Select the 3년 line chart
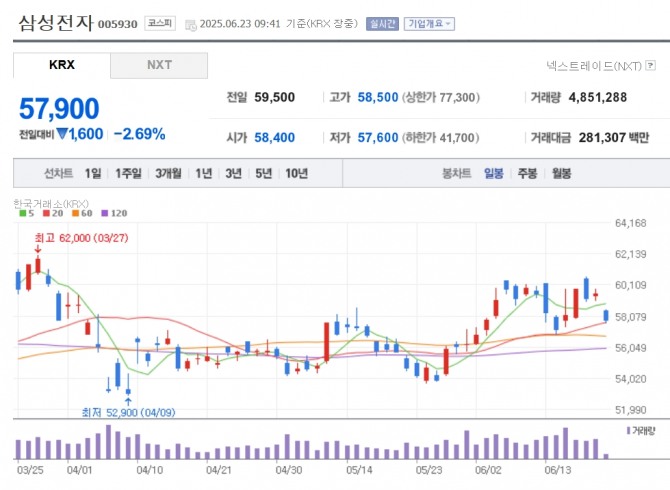The image size is (670, 490). (x=233, y=173)
